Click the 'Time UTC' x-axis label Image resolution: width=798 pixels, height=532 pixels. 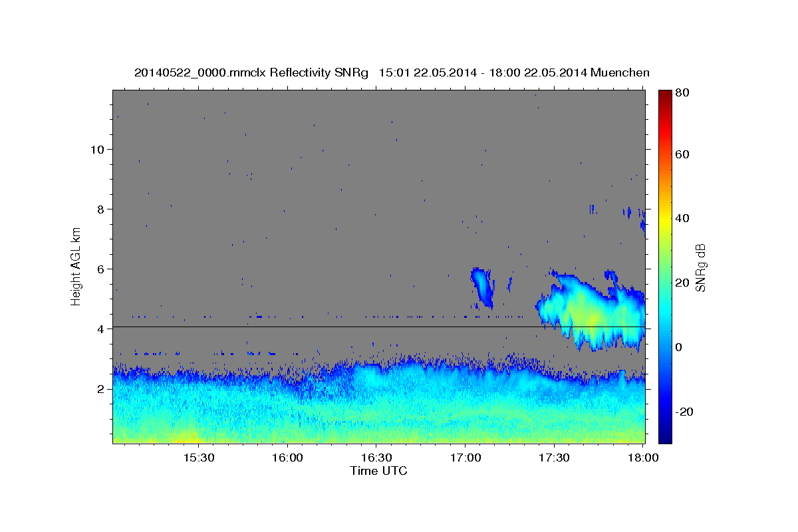click(x=378, y=471)
